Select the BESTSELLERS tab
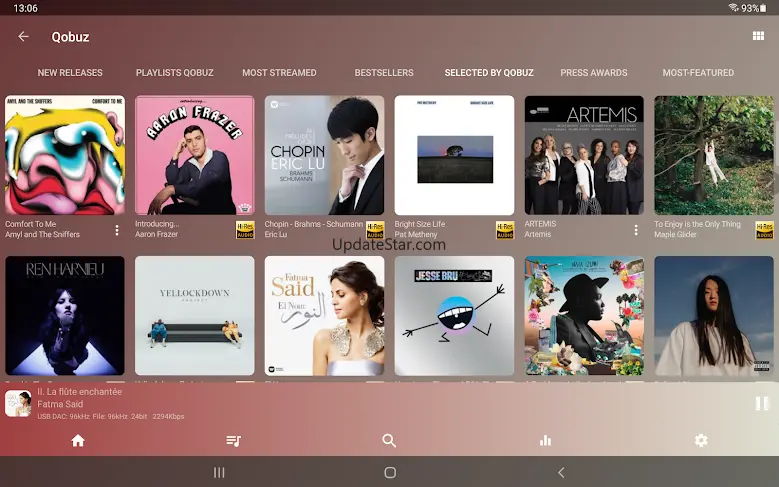The height and width of the screenshot is (487, 779). point(384,73)
